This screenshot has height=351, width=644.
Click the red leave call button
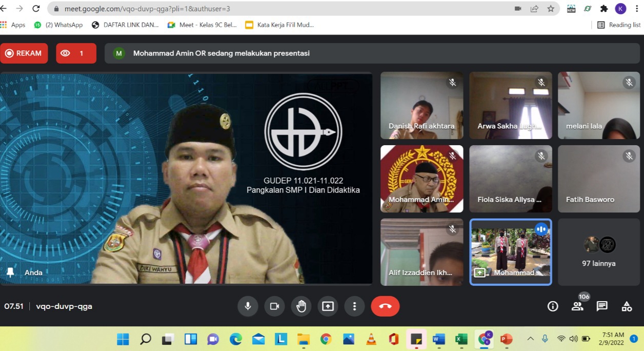coord(385,306)
